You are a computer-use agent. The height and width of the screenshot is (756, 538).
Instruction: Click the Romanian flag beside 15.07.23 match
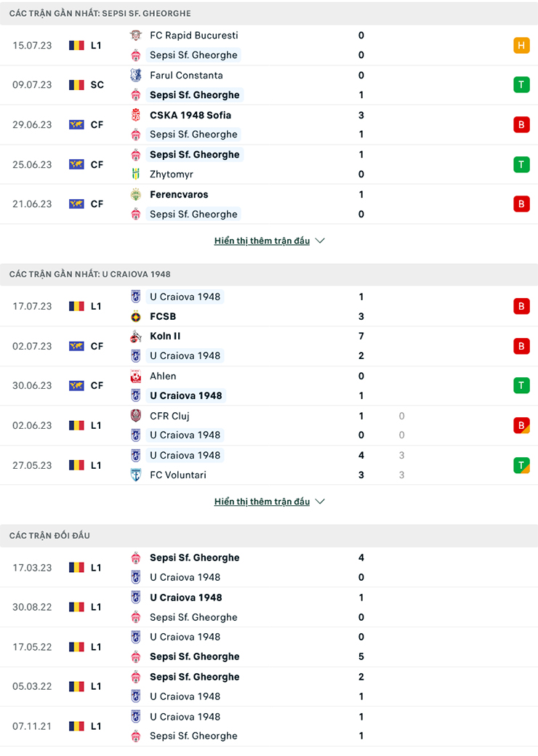tap(76, 45)
